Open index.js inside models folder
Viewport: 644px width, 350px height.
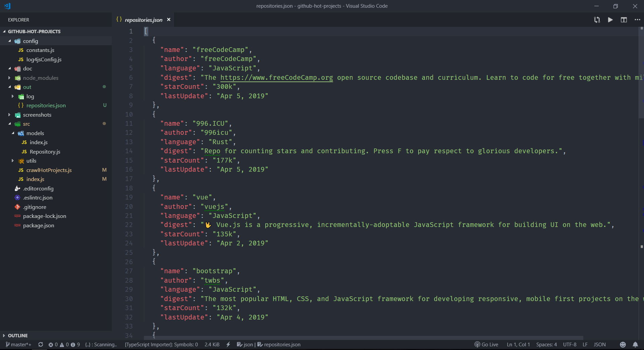(x=39, y=142)
